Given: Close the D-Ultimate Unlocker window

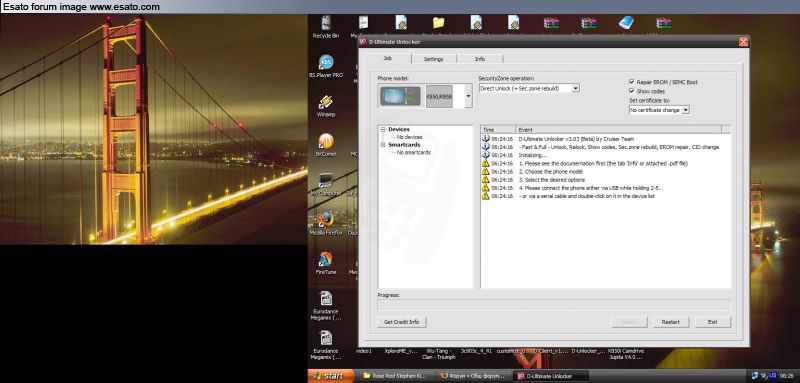Looking at the screenshot, I should pos(743,42).
